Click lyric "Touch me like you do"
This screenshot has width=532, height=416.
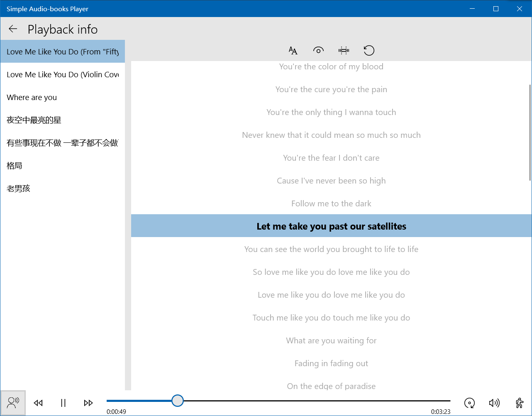click(x=331, y=318)
